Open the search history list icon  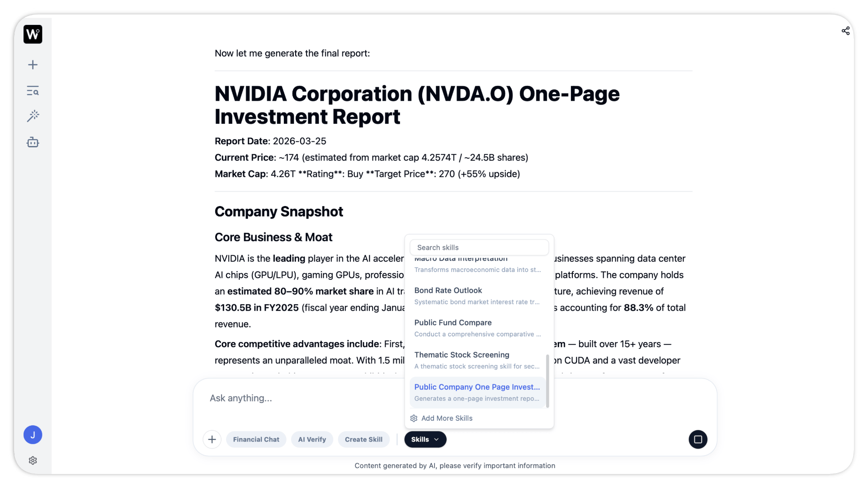33,91
